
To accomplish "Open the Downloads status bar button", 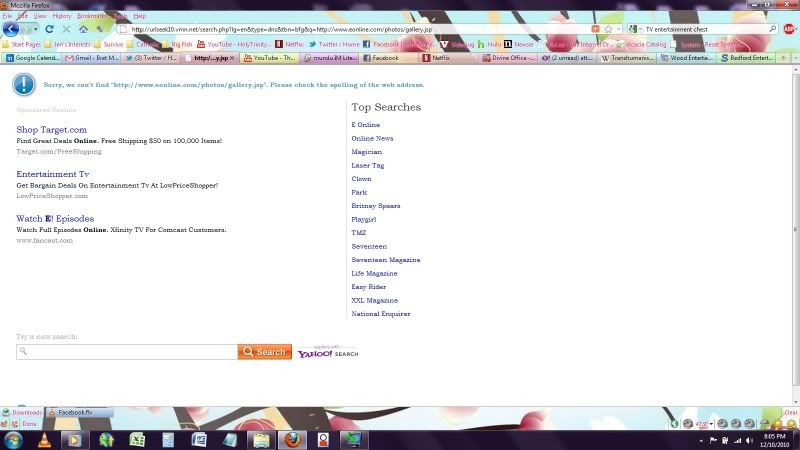I will coord(22,412).
